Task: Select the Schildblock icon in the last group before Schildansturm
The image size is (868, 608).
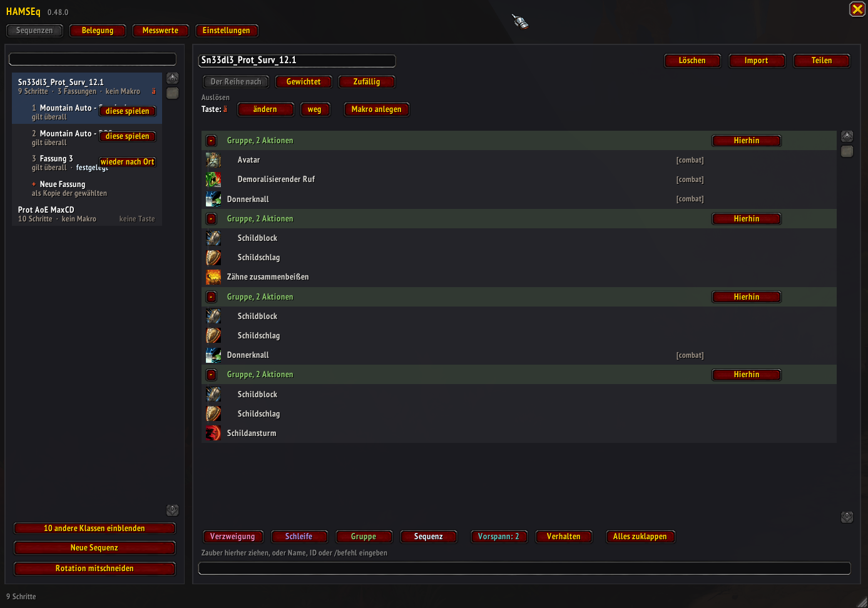Action: (x=213, y=394)
